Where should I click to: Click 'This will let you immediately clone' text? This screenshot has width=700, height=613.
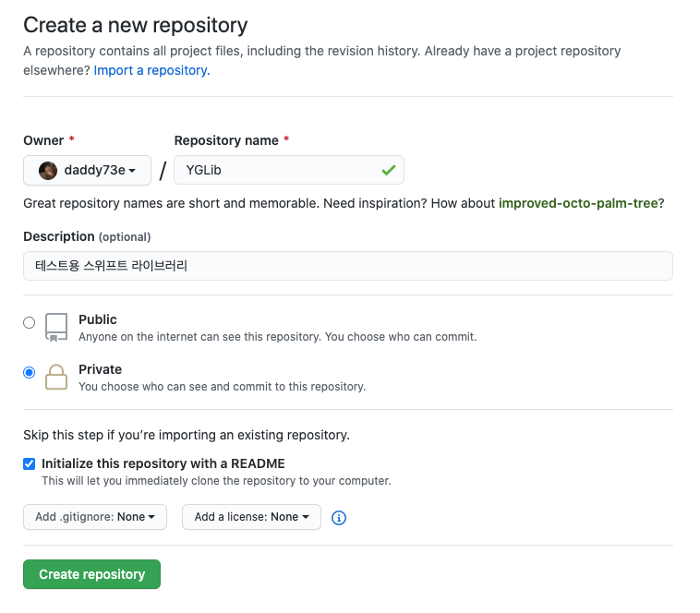(x=216, y=481)
